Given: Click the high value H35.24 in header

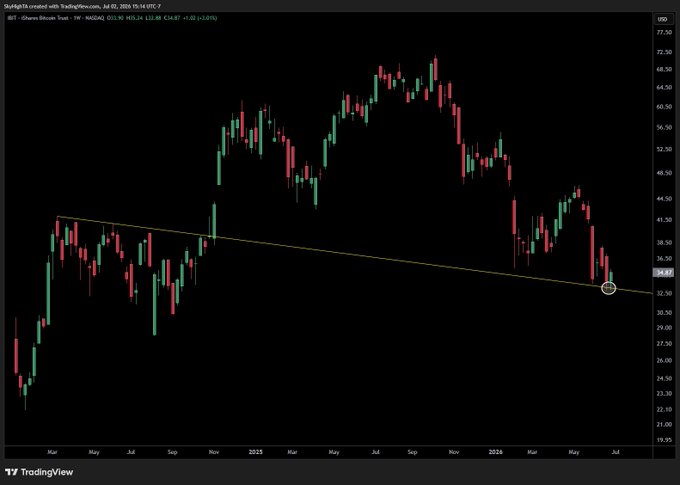Looking at the screenshot, I should coord(134,18).
